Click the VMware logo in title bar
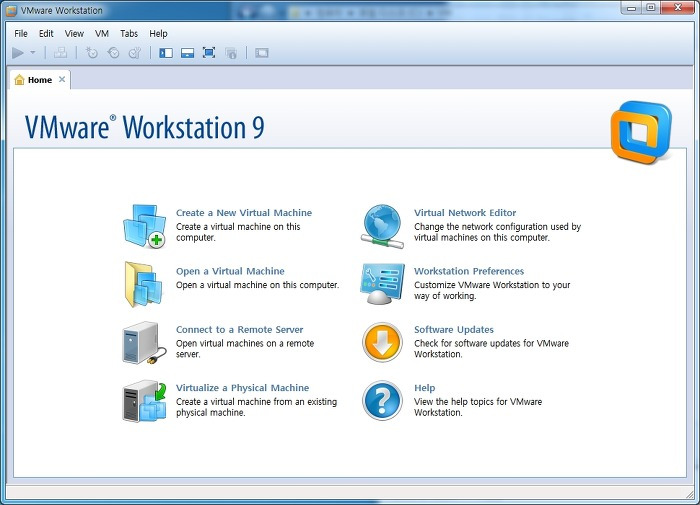 coord(12,10)
